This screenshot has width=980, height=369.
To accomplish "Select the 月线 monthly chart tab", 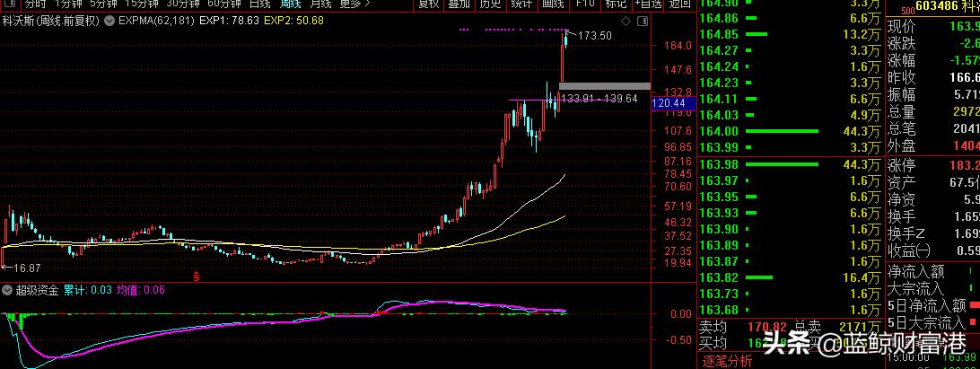I will [319, 4].
